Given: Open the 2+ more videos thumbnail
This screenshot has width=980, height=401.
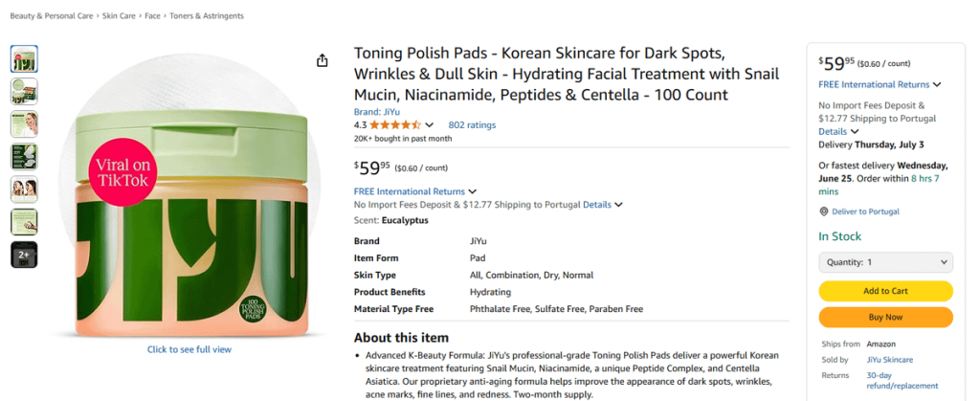Looking at the screenshot, I should point(24,255).
